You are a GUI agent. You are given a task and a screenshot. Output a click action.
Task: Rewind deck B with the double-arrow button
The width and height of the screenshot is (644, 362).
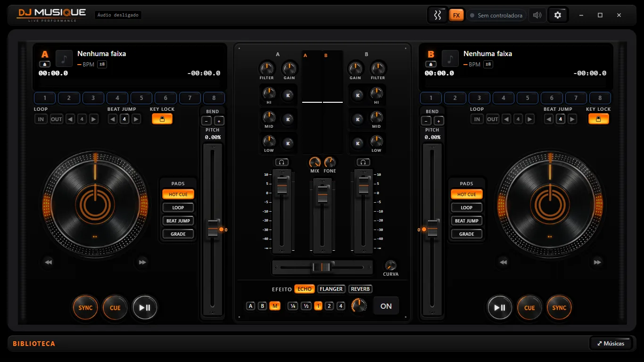pos(503,262)
